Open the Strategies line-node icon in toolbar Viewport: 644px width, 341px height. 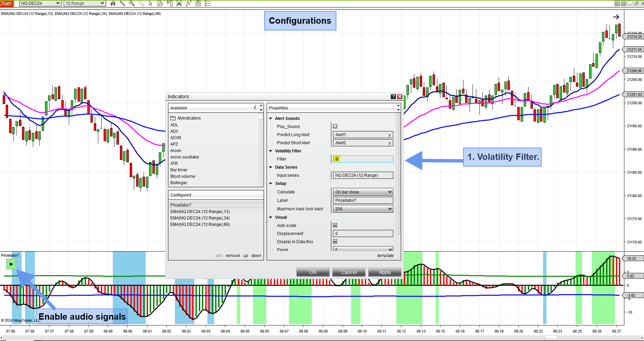click(x=189, y=3)
